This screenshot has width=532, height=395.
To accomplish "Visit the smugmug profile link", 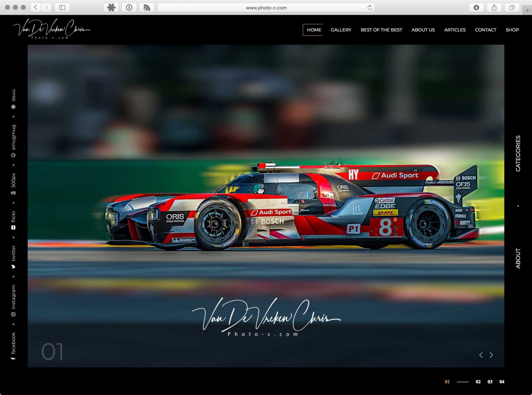I will [13, 141].
